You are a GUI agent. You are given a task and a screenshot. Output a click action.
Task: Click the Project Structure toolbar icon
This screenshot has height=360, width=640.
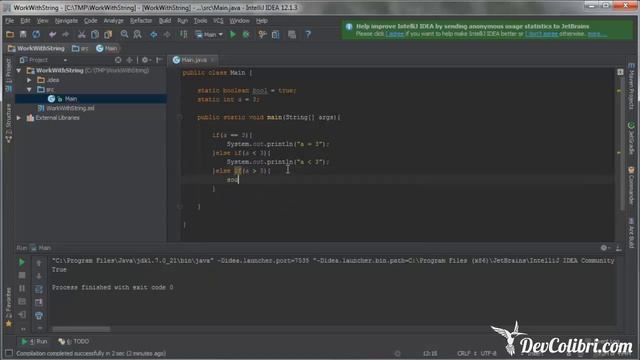click(x=276, y=35)
